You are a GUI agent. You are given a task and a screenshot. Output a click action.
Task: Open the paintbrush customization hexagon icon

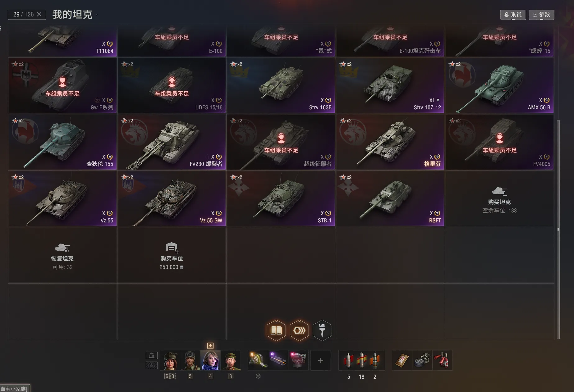pyautogui.click(x=322, y=330)
